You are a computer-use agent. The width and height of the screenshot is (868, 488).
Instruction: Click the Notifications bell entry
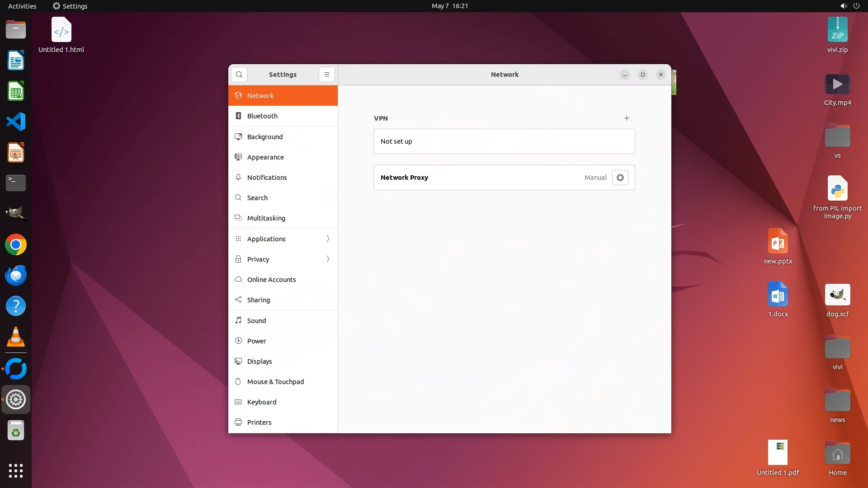point(267,178)
